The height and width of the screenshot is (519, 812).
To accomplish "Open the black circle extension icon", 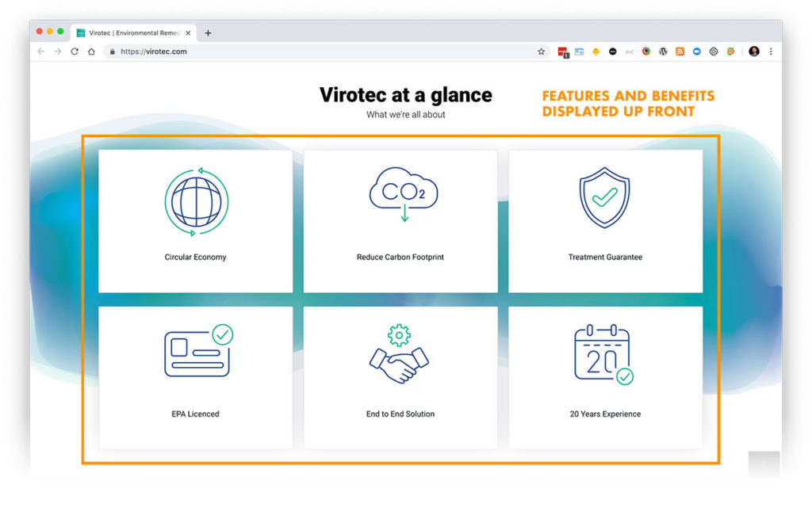I will (613, 52).
